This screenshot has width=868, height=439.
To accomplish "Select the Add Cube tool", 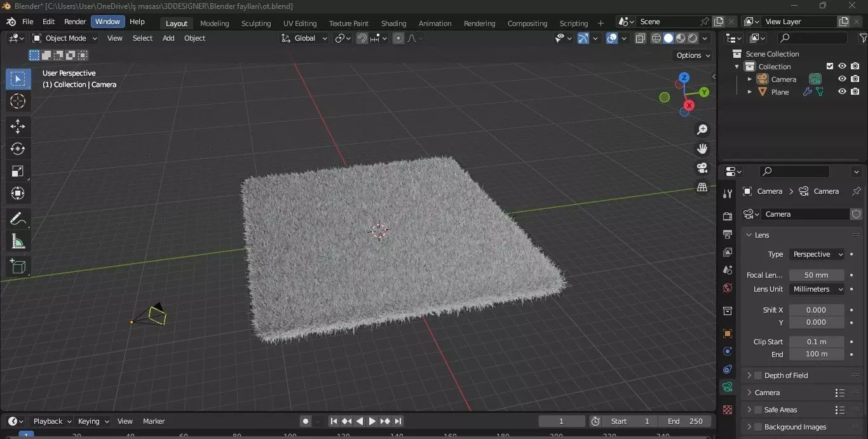I will tap(18, 266).
